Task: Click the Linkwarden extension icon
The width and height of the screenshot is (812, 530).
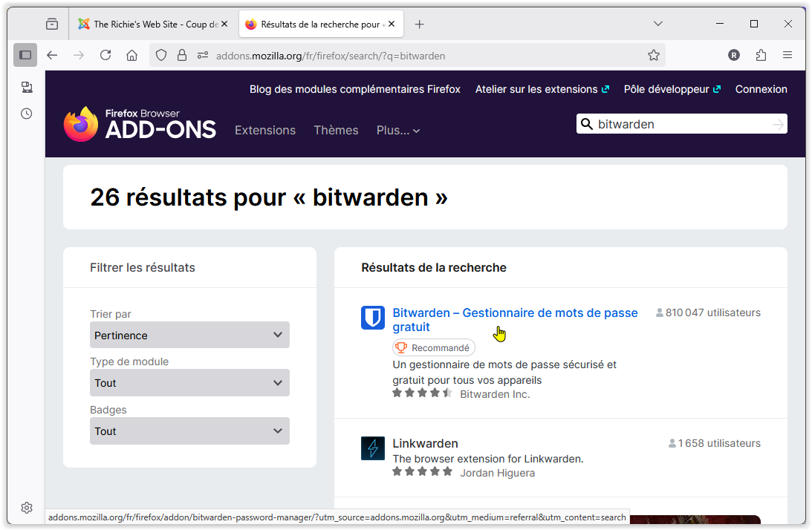Action: [373, 448]
